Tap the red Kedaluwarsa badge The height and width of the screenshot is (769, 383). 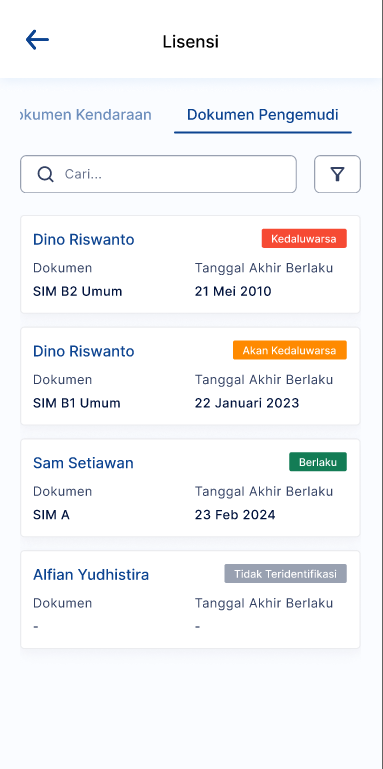coord(304,239)
